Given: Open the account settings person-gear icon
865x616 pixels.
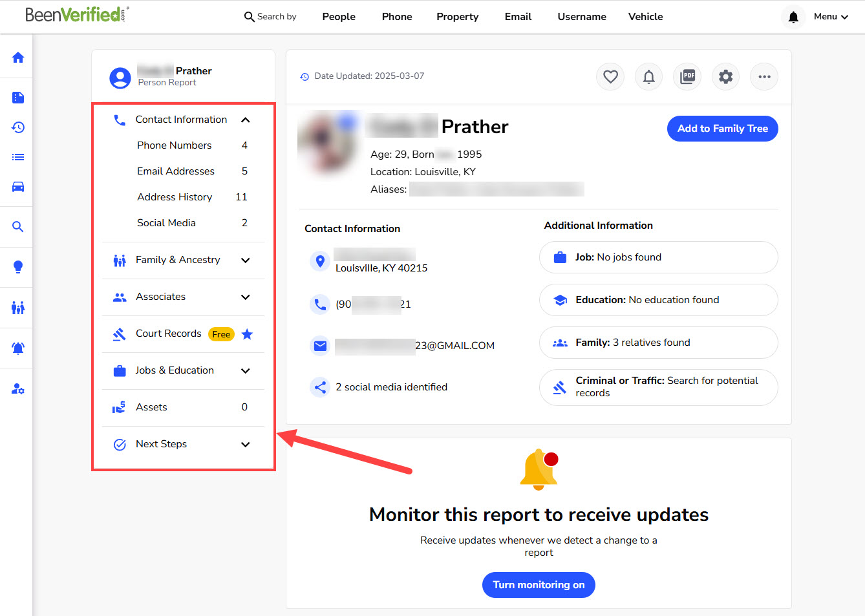Looking at the screenshot, I should click(18, 389).
